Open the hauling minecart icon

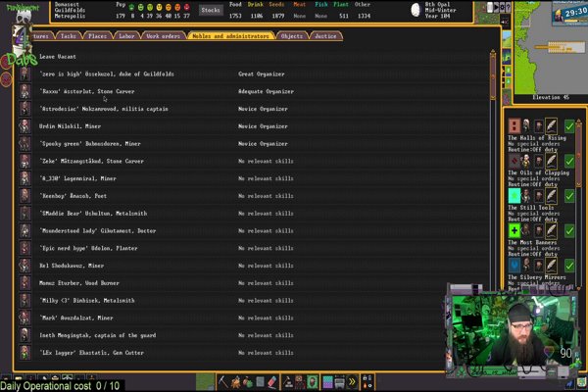pos(339,382)
